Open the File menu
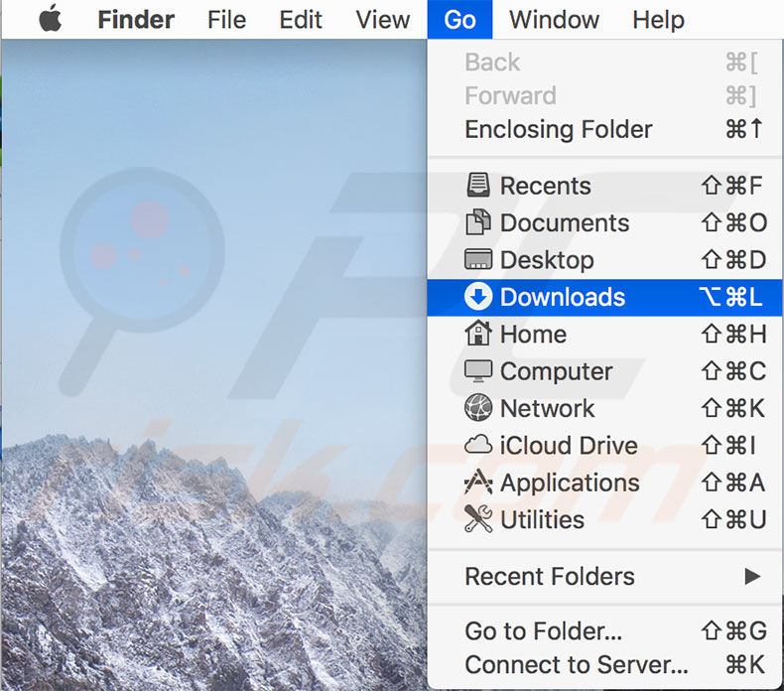 226,20
